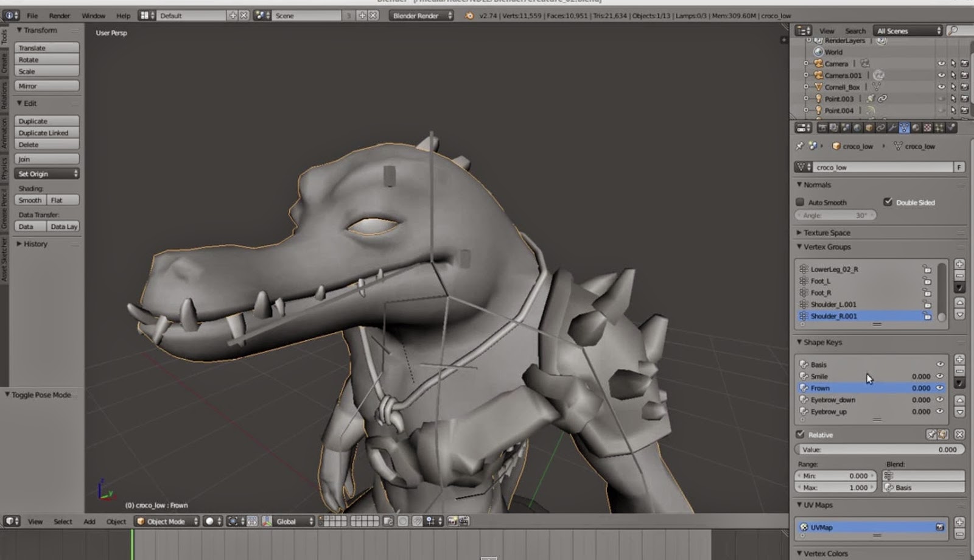Open the viewport Select menu
Viewport: 974px width, 560px height.
point(63,522)
